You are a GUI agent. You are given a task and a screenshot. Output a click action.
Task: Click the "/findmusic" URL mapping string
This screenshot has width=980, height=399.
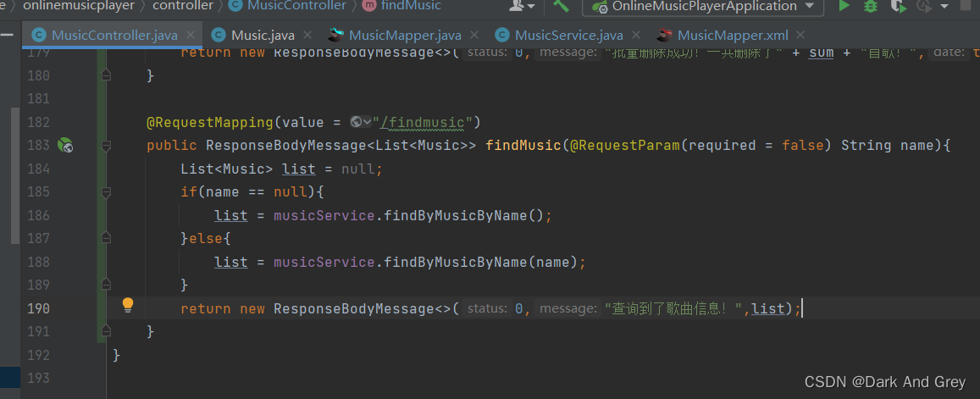(423, 122)
